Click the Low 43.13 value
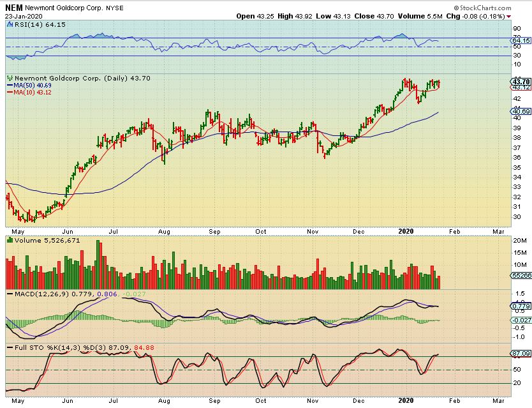This screenshot has width=532, height=408. pos(333,16)
